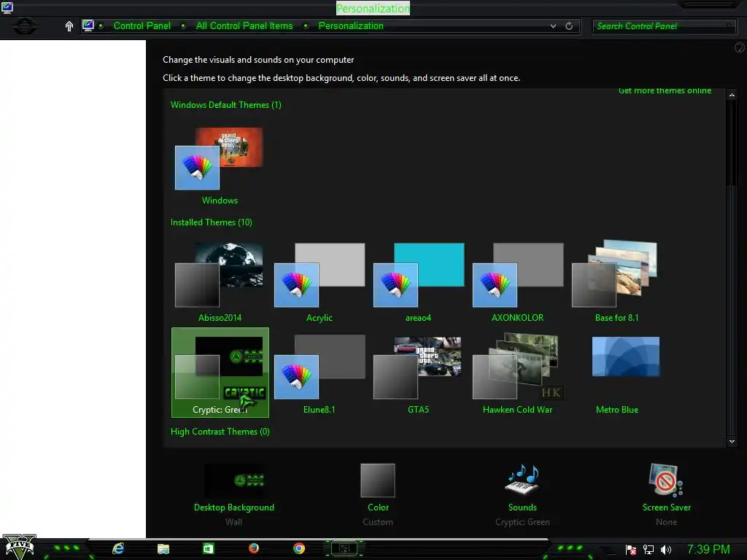Click Control Panel in the address bar
The height and width of the screenshot is (560, 747).
click(142, 26)
